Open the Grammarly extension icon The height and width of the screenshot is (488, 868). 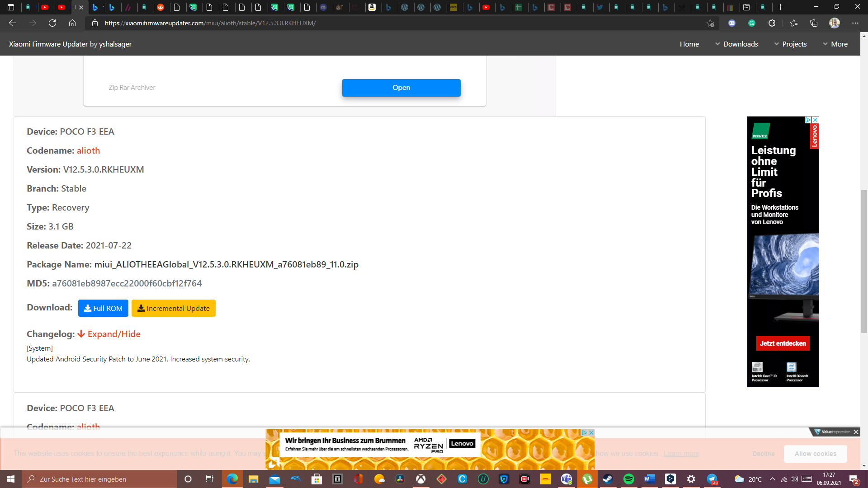(752, 23)
